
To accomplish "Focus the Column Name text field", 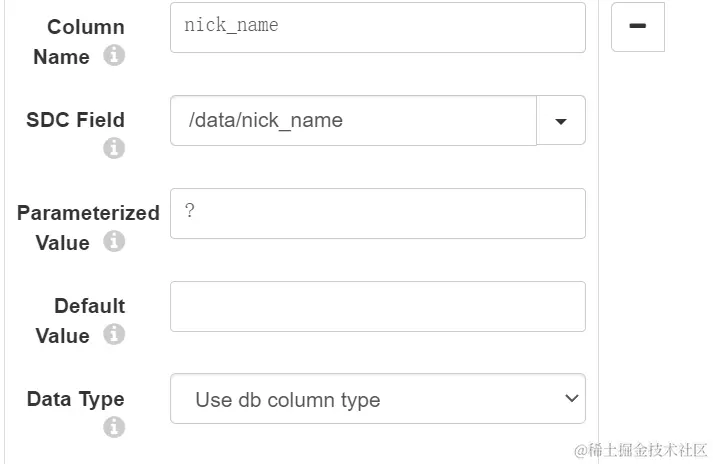I will tap(377, 27).
